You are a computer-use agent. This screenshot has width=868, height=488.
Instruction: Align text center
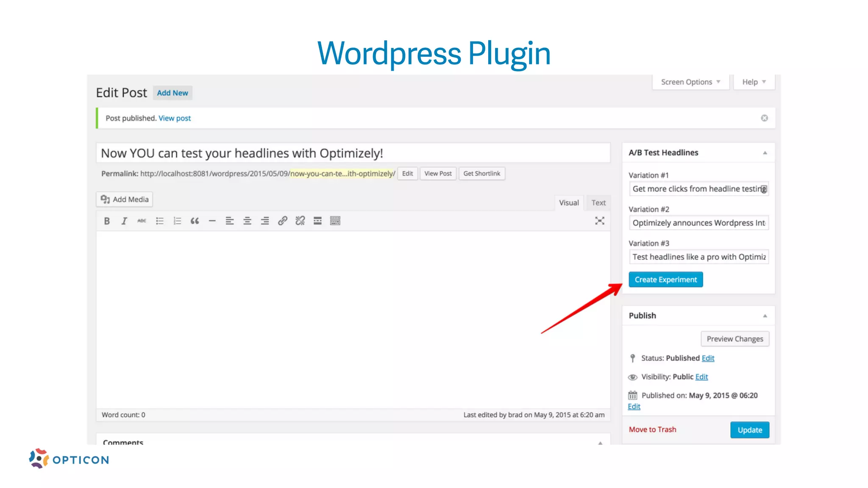pyautogui.click(x=247, y=221)
